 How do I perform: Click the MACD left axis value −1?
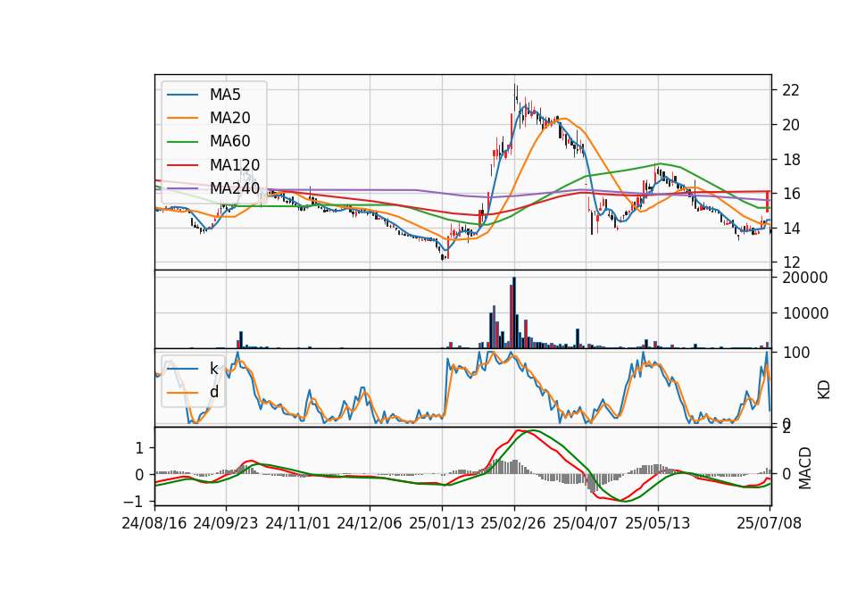click(133, 501)
